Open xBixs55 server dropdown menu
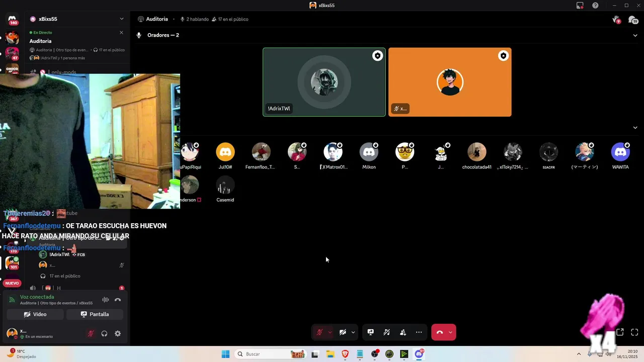This screenshot has height=362, width=644. tap(121, 19)
